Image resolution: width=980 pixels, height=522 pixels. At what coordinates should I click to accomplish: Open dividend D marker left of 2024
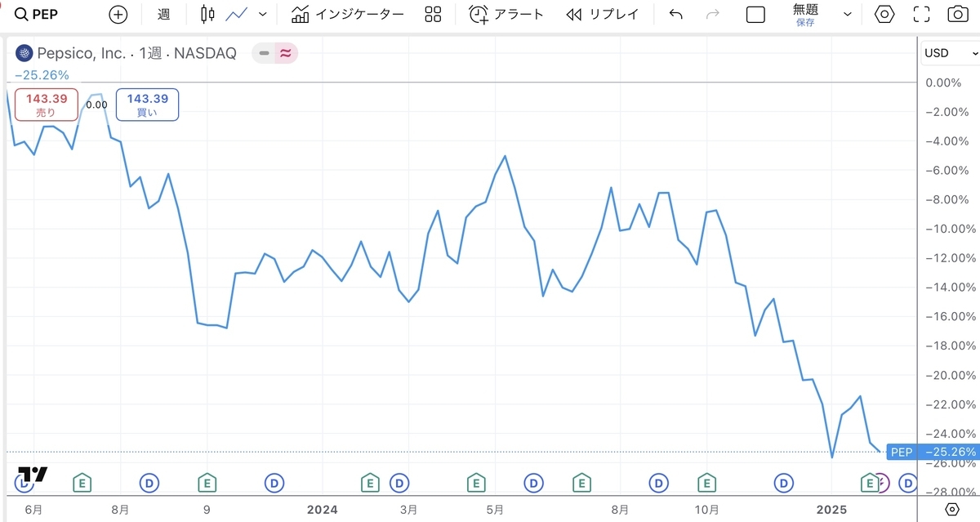coord(274,483)
